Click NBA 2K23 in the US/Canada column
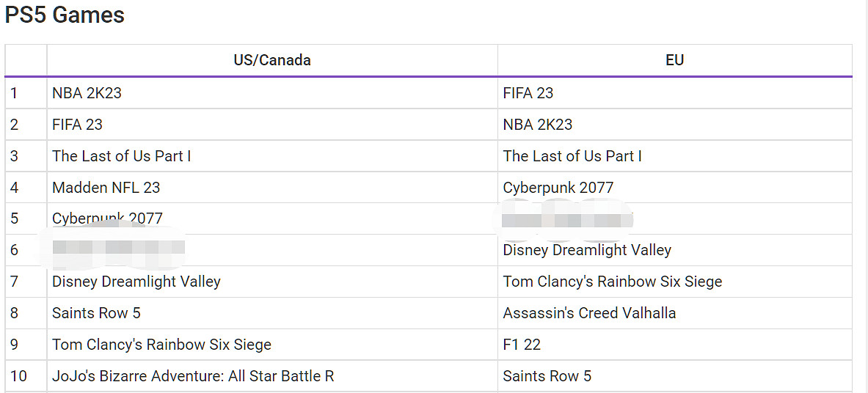The image size is (868, 393). (x=87, y=93)
